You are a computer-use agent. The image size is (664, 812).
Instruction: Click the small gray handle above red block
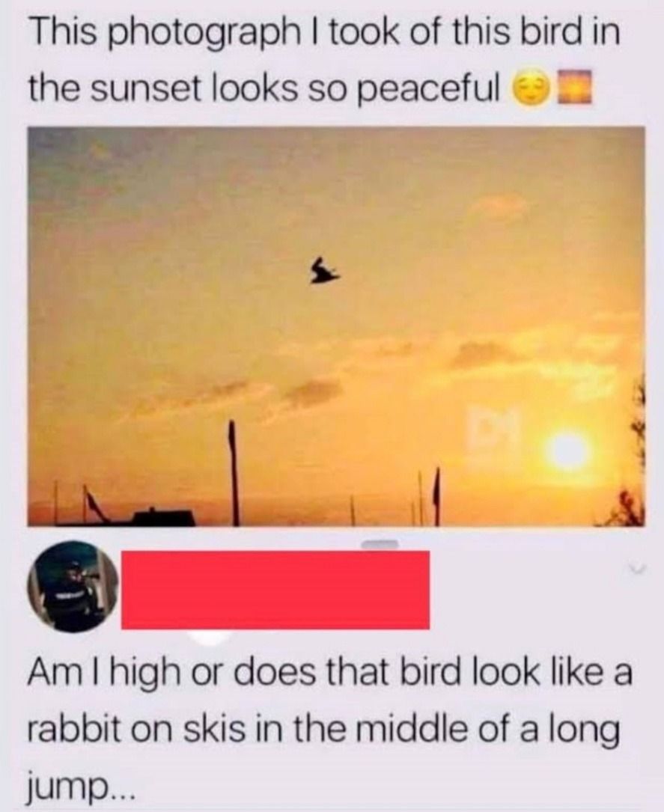(380, 544)
